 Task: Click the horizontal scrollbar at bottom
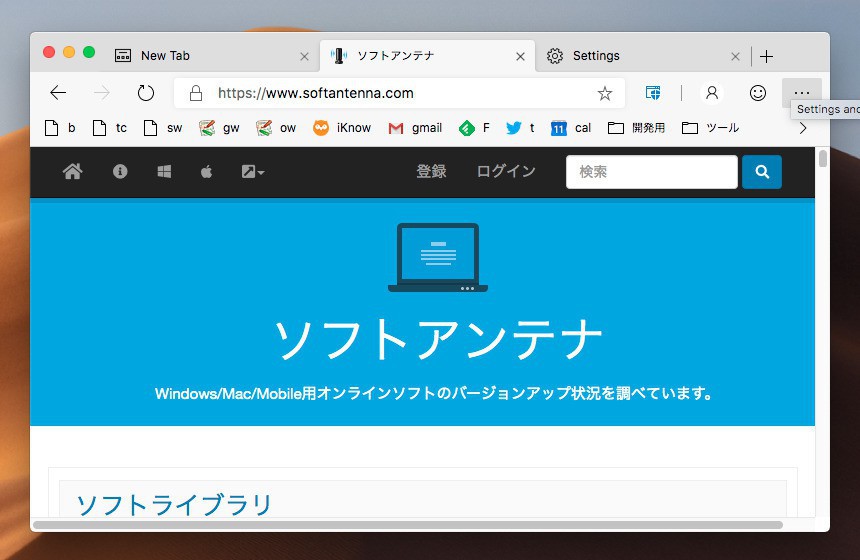pyautogui.click(x=408, y=525)
